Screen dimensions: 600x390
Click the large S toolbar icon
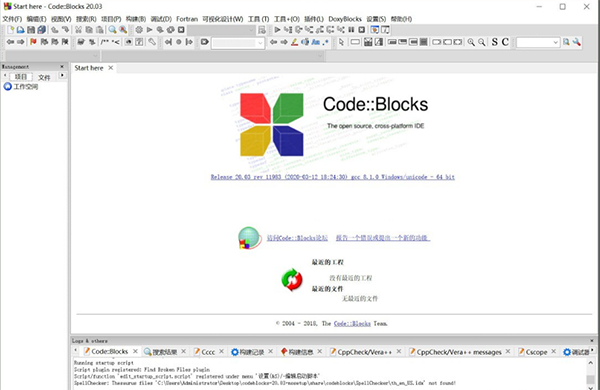tap(494, 42)
